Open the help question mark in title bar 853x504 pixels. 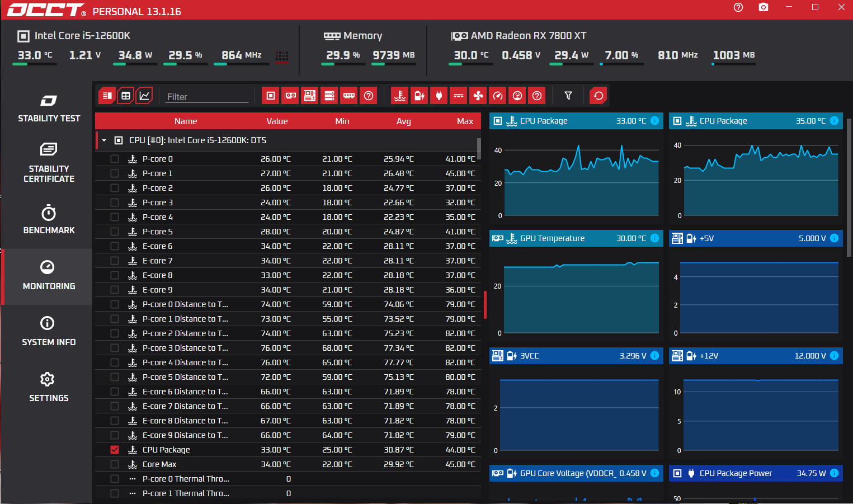pos(738,7)
